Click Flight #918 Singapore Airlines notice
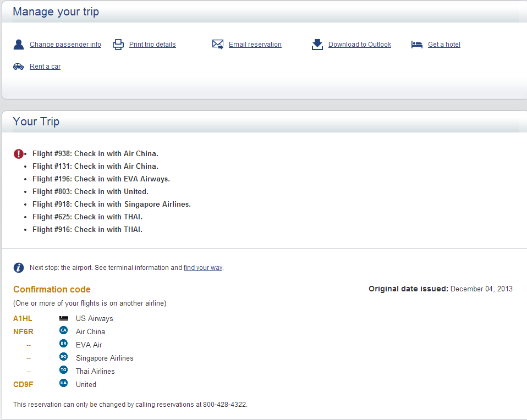This screenshot has width=527, height=420. (112, 205)
